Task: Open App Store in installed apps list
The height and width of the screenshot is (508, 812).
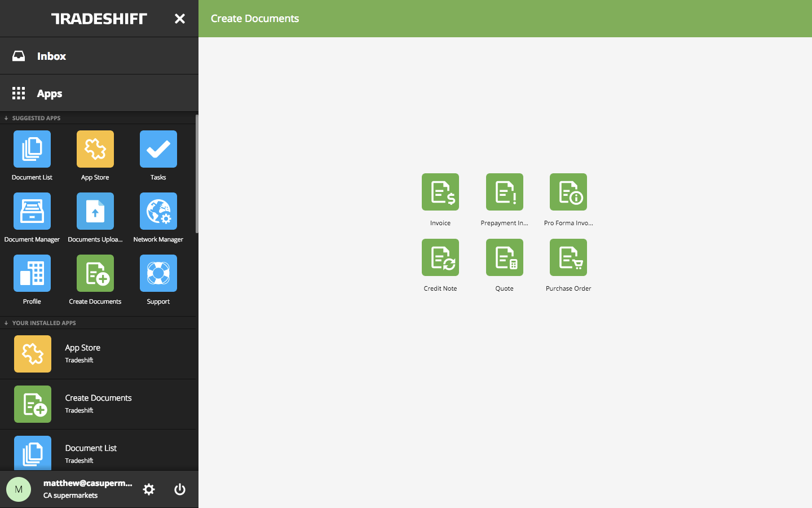Action: (82, 353)
